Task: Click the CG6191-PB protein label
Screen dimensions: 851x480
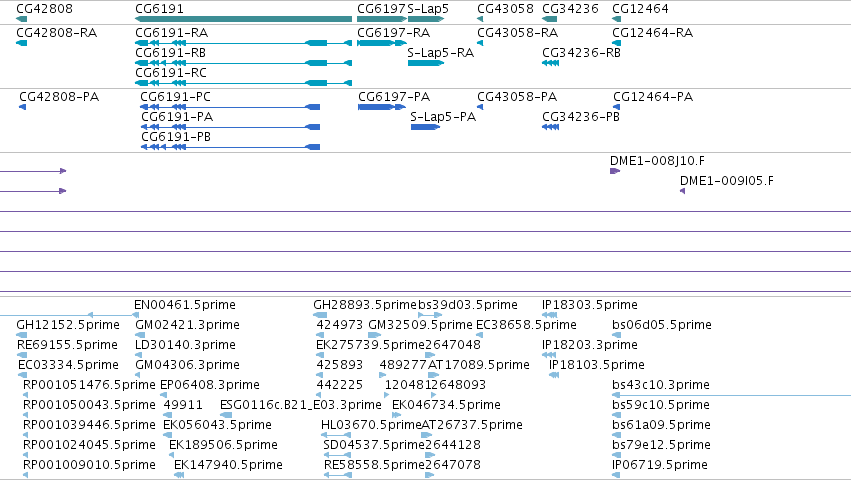Action: [x=176, y=137]
